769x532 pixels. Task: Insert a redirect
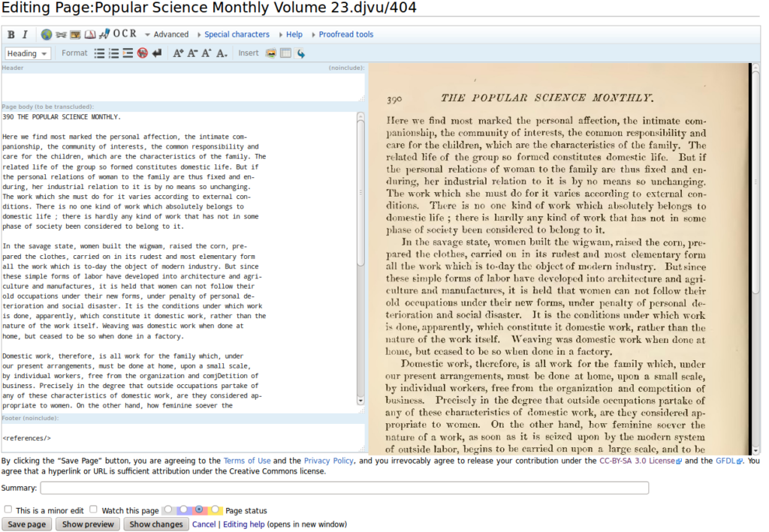tap(300, 53)
